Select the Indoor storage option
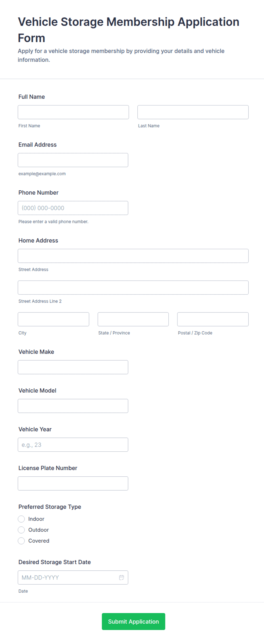 point(21,519)
